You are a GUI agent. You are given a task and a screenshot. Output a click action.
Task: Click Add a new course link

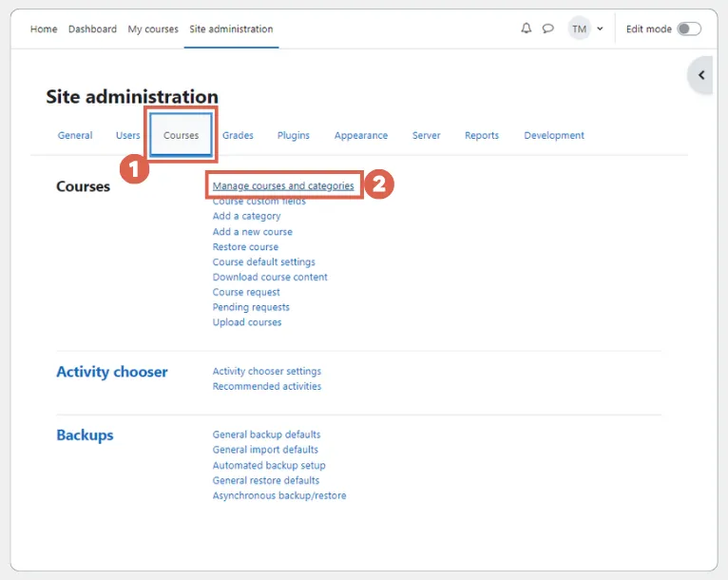253,231
